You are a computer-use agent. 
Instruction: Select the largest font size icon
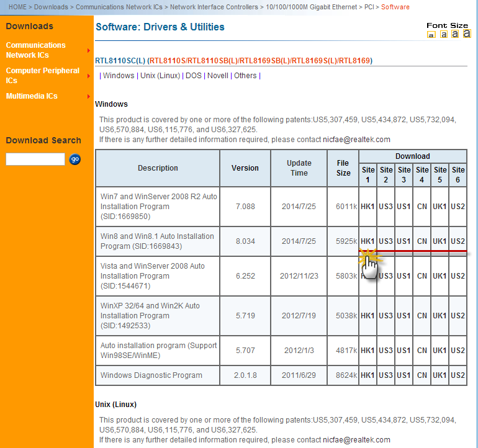click(467, 34)
